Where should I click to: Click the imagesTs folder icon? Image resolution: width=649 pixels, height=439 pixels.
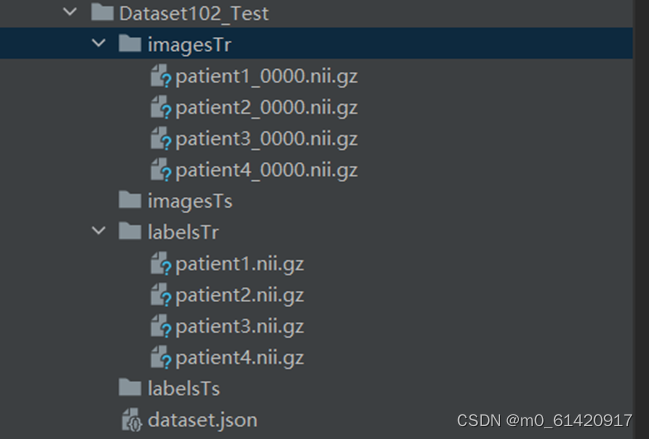coord(130,200)
